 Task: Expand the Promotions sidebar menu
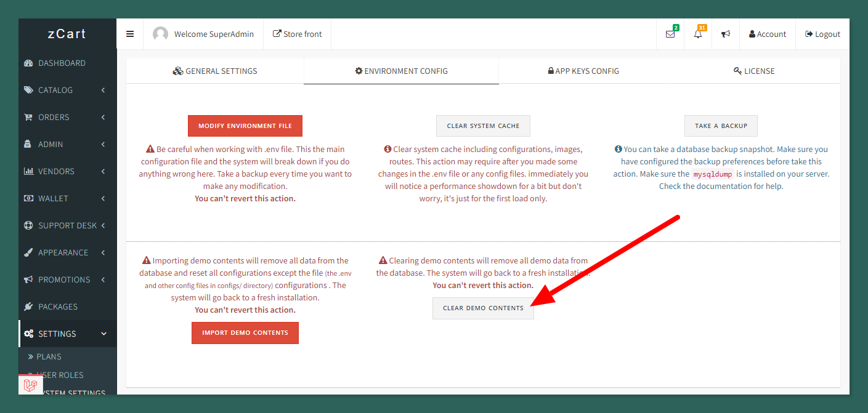(65, 280)
